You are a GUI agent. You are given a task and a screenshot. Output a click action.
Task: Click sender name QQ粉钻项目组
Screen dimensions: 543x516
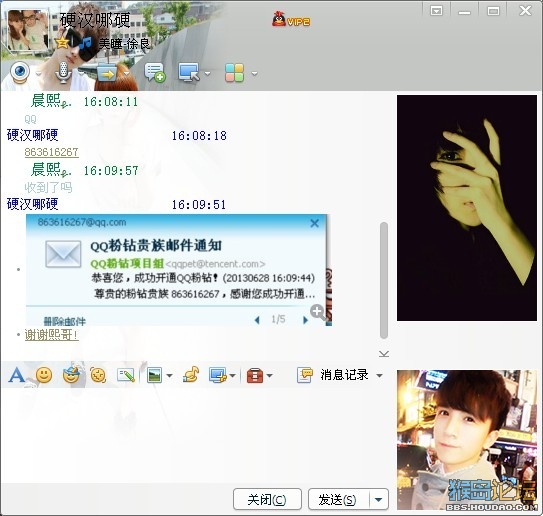127,264
